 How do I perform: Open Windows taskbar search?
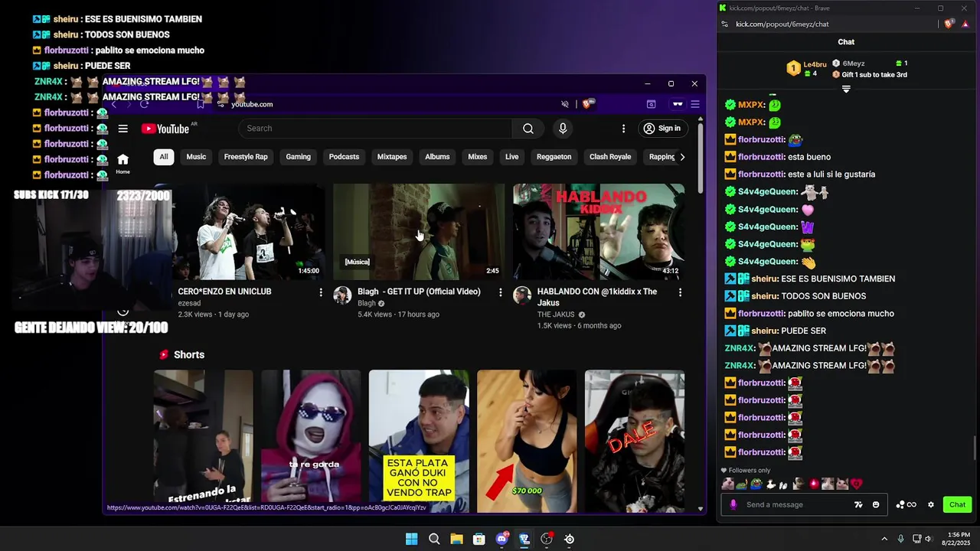(x=434, y=539)
